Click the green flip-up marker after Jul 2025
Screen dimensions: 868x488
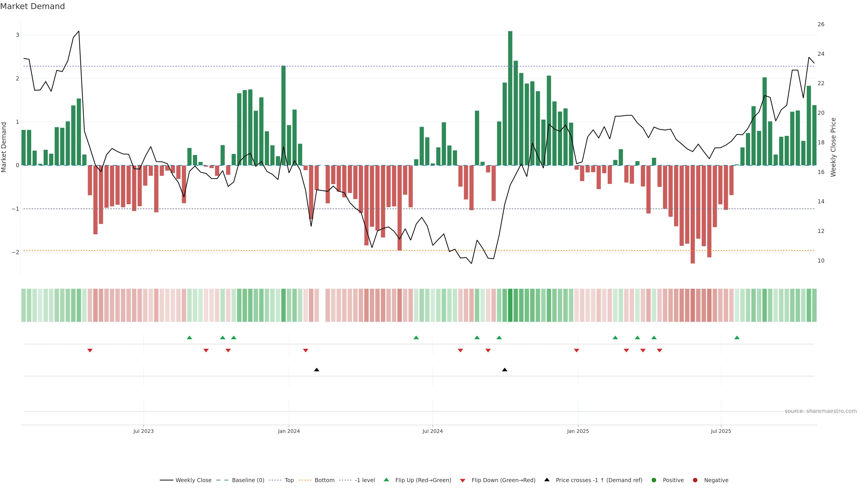tap(737, 338)
